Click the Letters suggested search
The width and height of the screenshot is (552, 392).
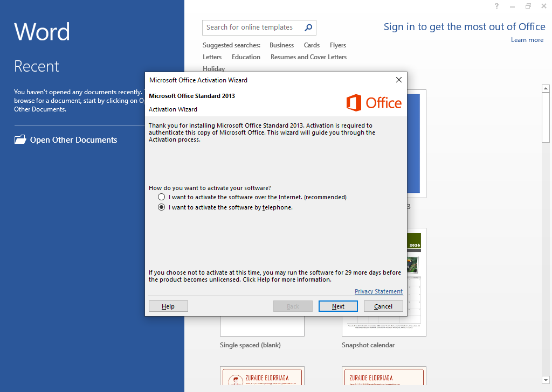click(212, 57)
